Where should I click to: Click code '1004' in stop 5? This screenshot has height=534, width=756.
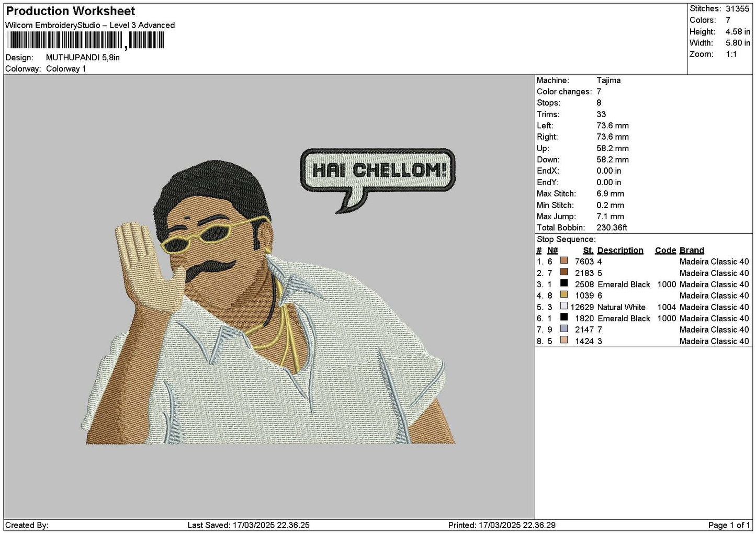[667, 307]
